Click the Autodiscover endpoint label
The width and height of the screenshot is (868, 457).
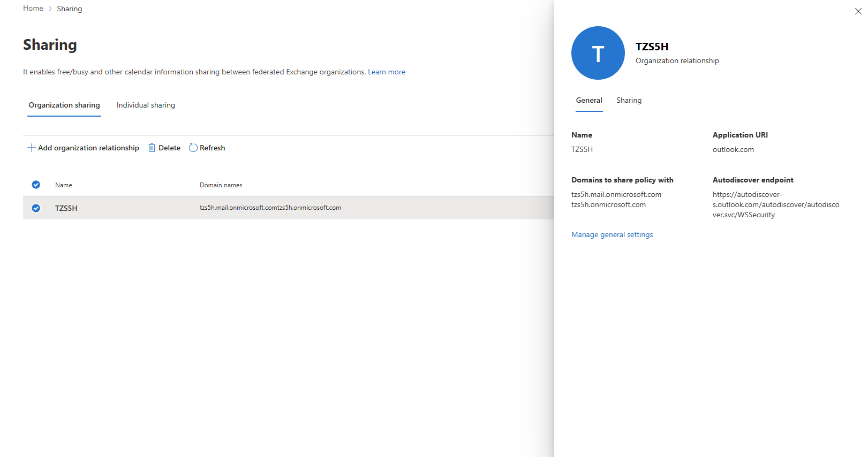click(x=753, y=180)
